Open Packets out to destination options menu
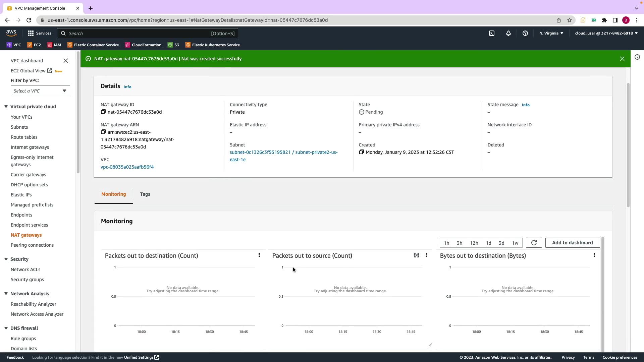The height and width of the screenshot is (362, 644). (259, 255)
